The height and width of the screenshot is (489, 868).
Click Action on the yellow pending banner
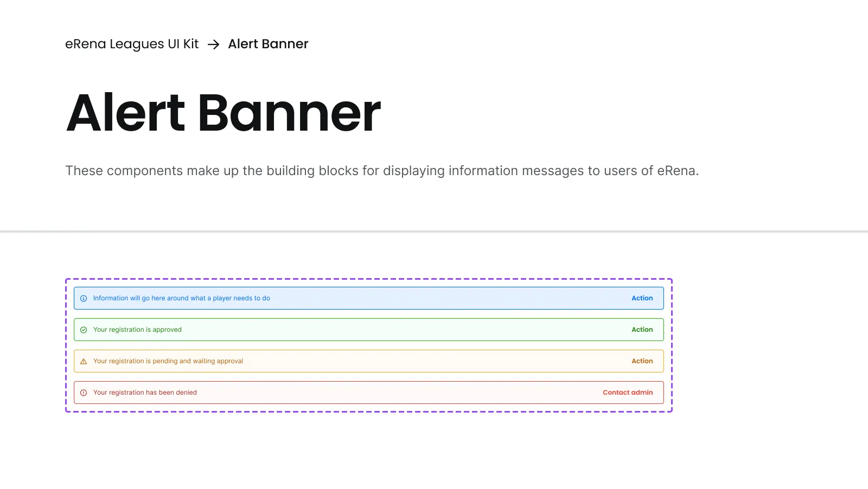click(642, 361)
